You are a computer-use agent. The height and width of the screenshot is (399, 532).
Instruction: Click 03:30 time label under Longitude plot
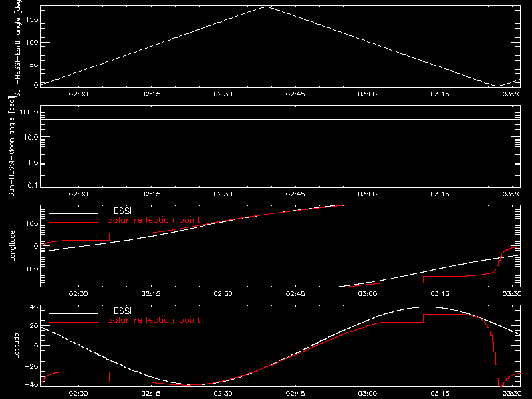(512, 294)
